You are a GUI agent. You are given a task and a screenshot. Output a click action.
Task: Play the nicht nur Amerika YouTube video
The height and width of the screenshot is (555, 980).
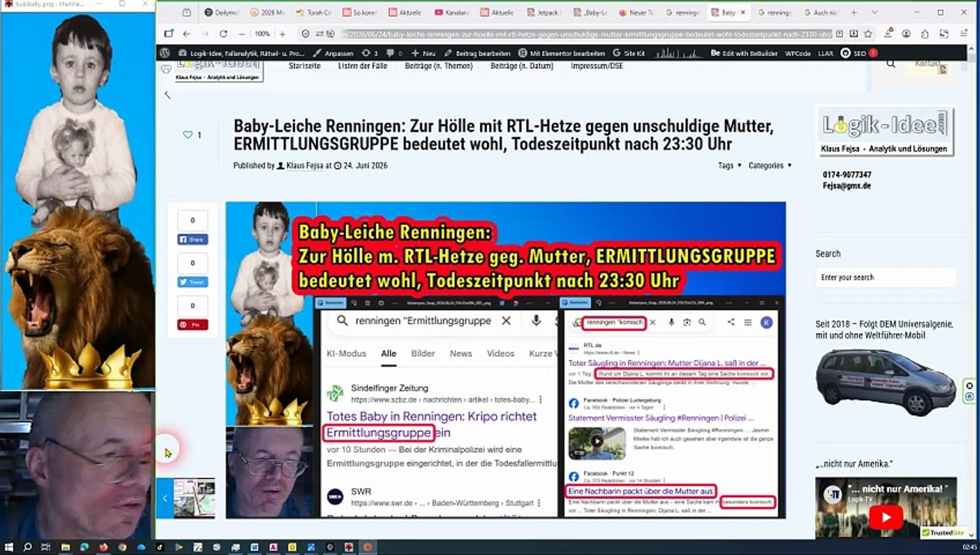(x=885, y=517)
